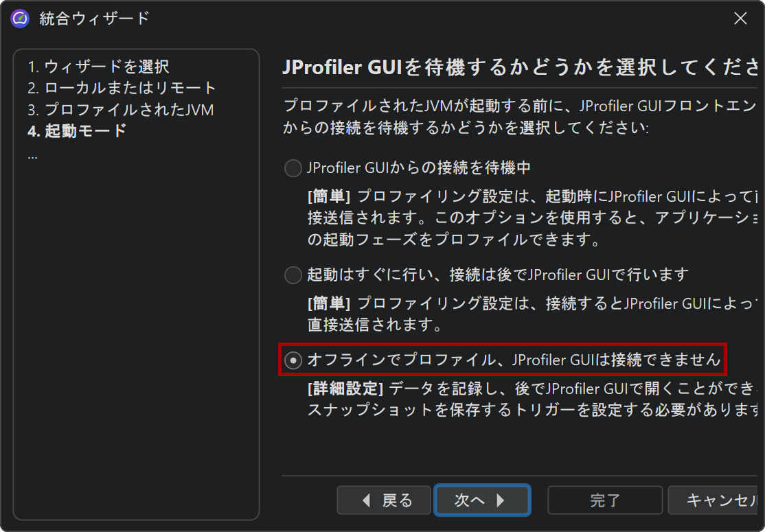Close the 統合ウィザード dialog

(x=740, y=19)
